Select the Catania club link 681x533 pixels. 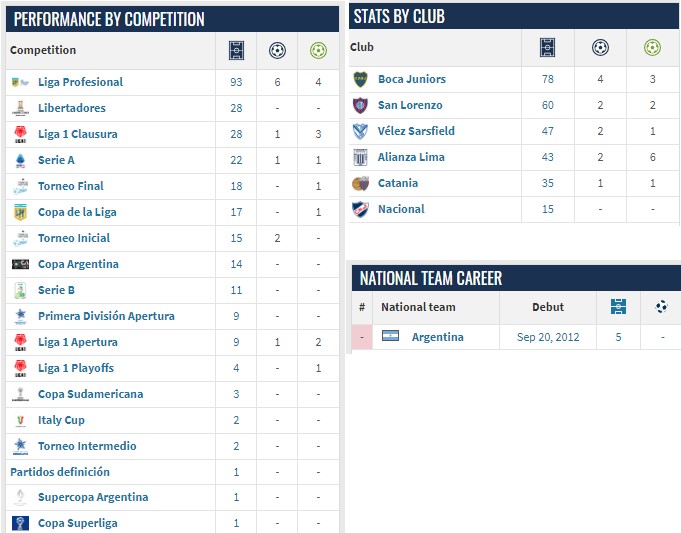[x=397, y=183]
